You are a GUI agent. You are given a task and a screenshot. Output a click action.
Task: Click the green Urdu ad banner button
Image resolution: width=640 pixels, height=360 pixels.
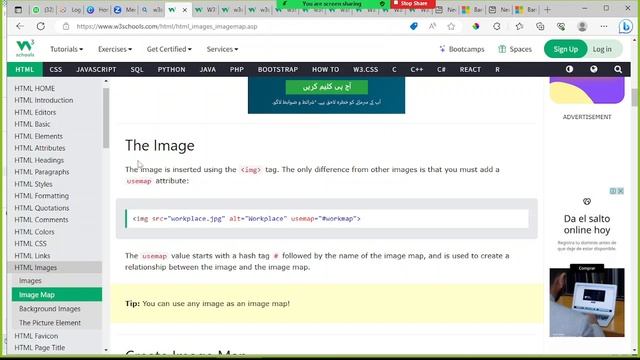point(327,87)
